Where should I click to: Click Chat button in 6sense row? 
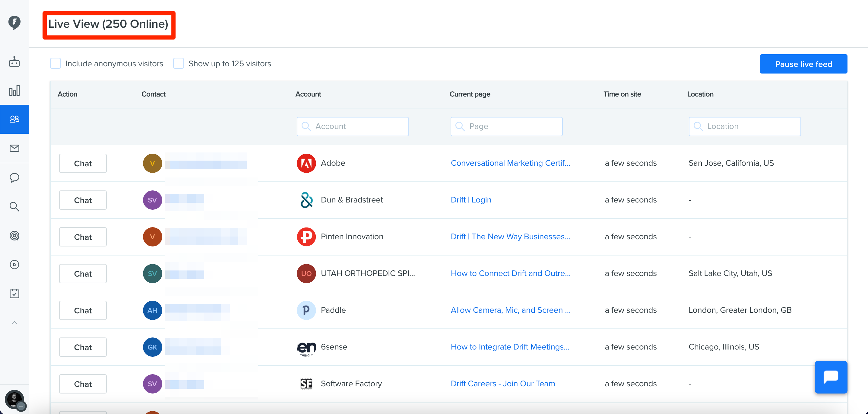click(83, 347)
